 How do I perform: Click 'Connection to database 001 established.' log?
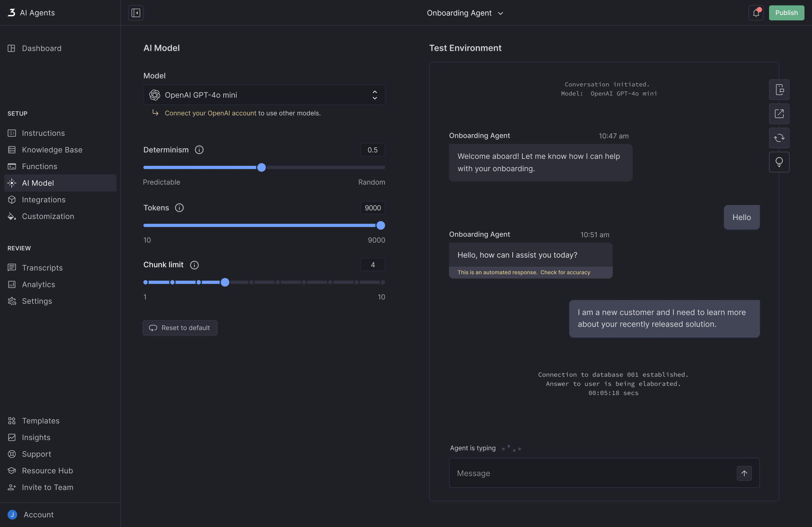pos(613,375)
